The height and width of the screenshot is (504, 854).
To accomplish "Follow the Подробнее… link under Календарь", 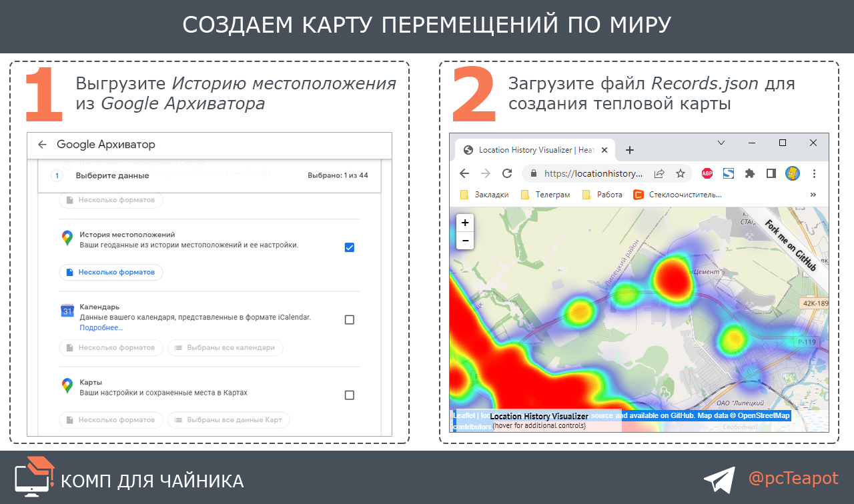I will pos(101,328).
